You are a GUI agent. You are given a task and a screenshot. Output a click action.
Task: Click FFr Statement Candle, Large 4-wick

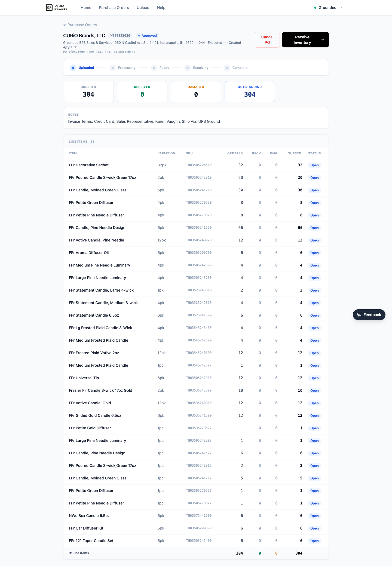point(101,290)
